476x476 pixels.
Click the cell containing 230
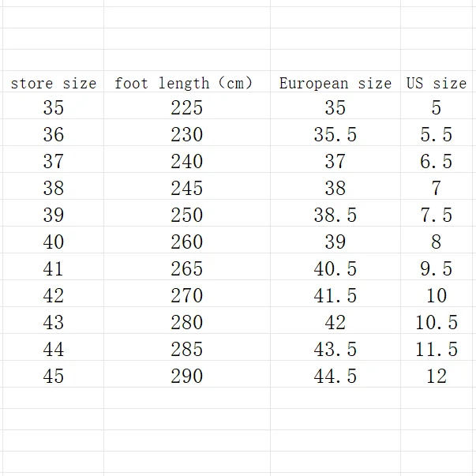tap(186, 135)
